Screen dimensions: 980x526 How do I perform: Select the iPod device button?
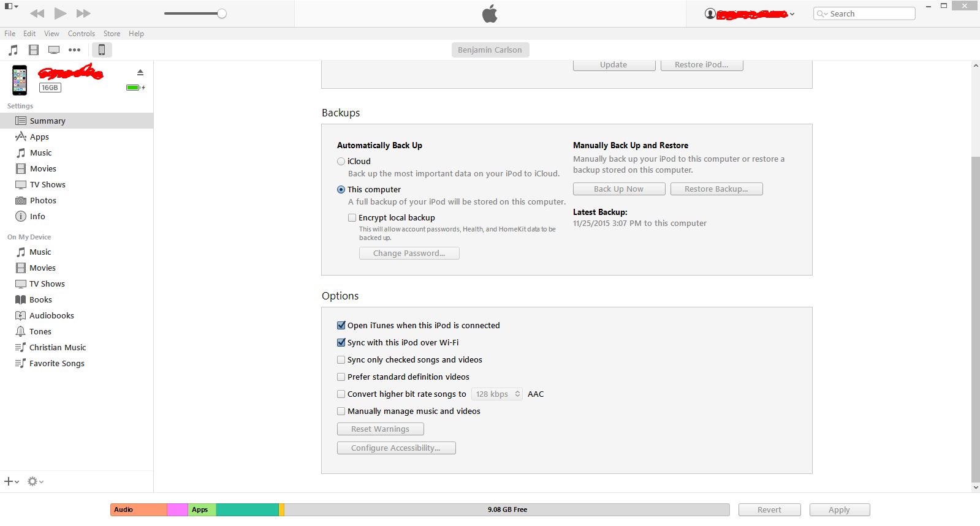[102, 50]
